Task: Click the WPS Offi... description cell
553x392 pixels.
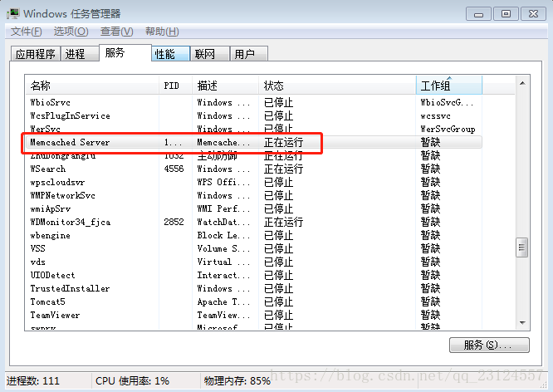Action: click(x=223, y=182)
